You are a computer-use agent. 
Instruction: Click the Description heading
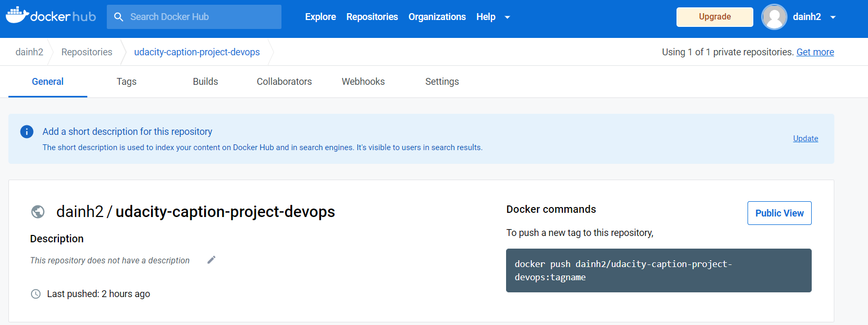tap(57, 239)
